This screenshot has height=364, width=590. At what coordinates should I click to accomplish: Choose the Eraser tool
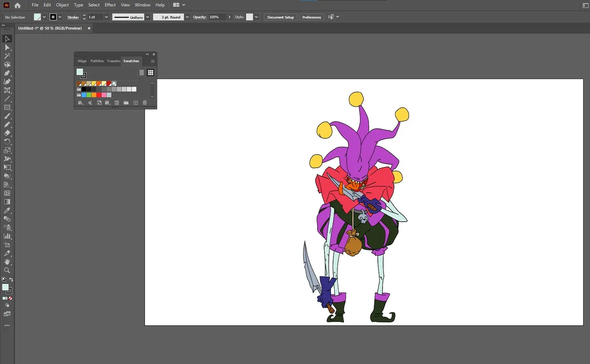(7, 133)
